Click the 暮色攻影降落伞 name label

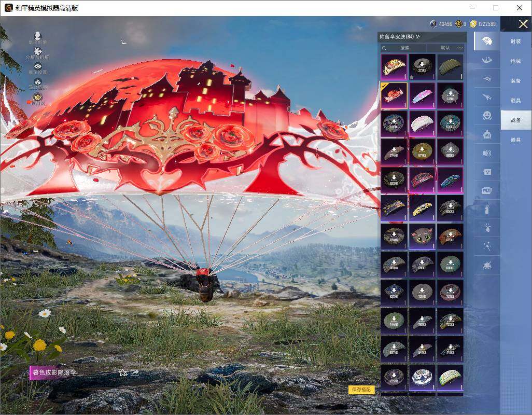[54, 372]
